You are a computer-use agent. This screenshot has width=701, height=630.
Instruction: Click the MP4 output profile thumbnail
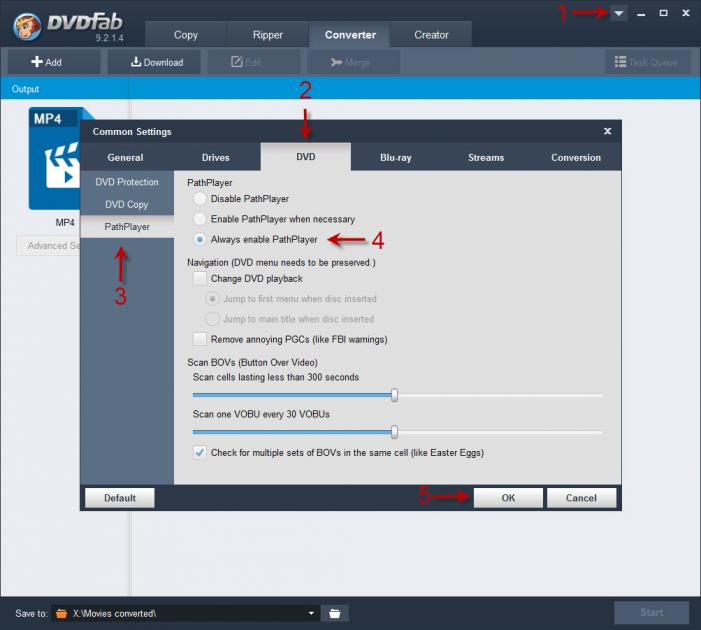55,158
